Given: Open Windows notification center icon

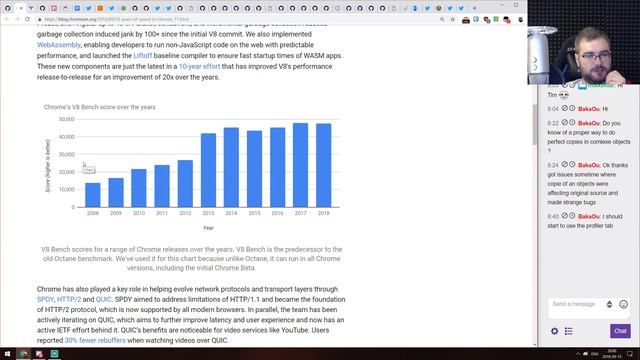Looking at the screenshot, I should (x=630, y=353).
